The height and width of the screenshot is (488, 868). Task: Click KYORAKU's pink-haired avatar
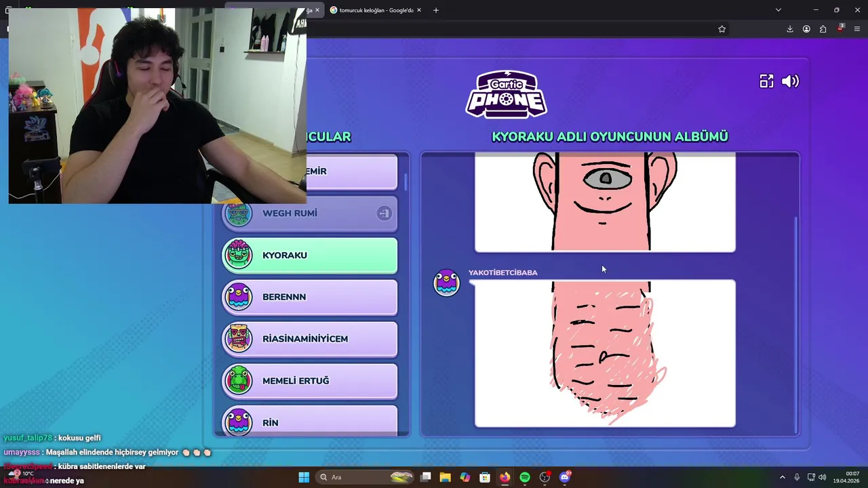pyautogui.click(x=238, y=256)
